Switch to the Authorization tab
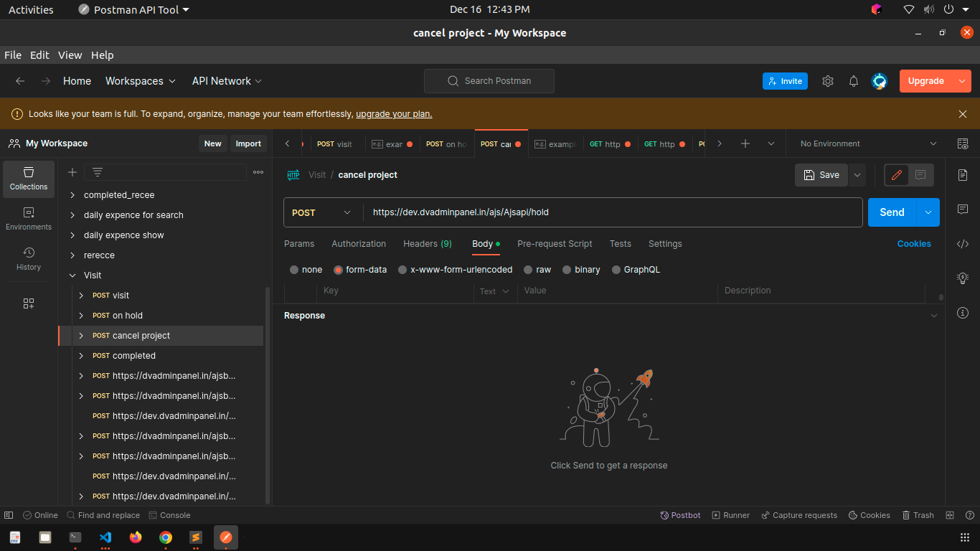The height and width of the screenshot is (551, 980). pos(359,244)
